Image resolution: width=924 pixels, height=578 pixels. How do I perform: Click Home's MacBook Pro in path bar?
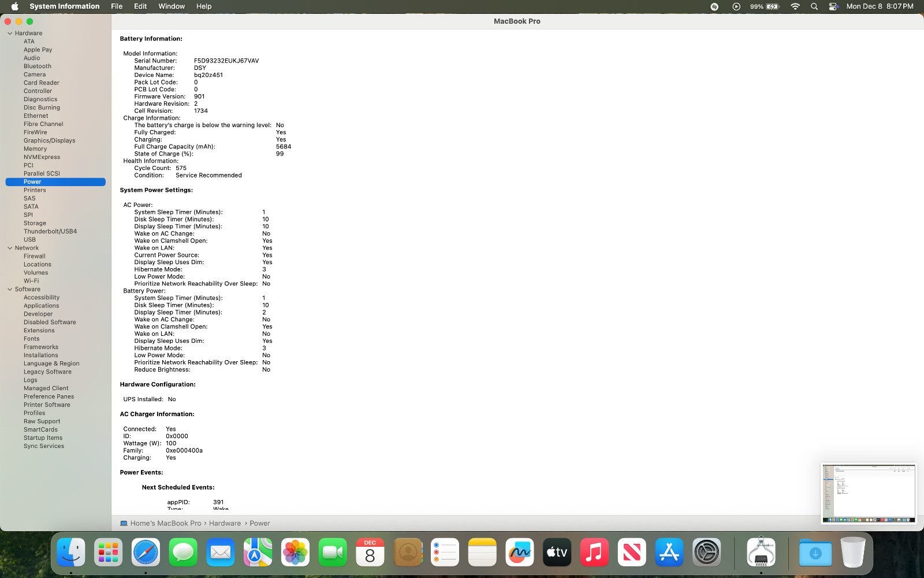tap(161, 523)
